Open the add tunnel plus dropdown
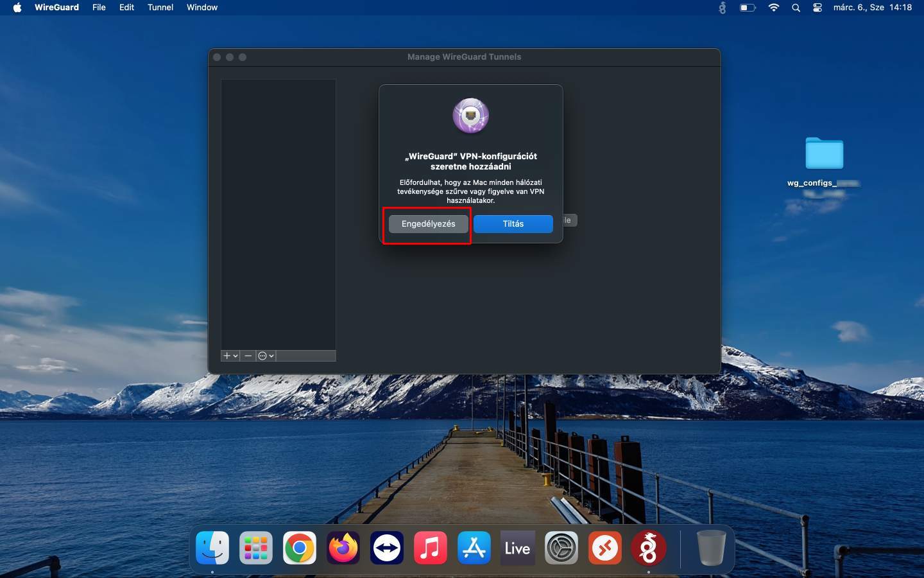The image size is (924, 578). [x=230, y=356]
